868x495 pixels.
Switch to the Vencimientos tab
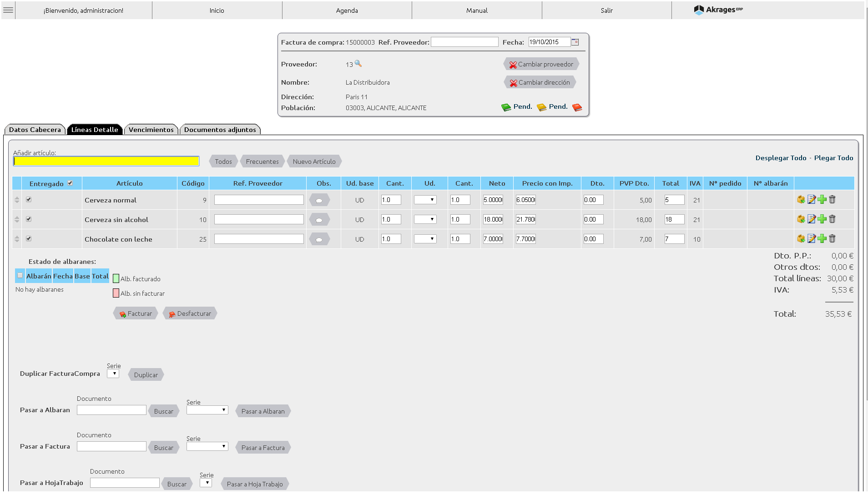coord(151,129)
